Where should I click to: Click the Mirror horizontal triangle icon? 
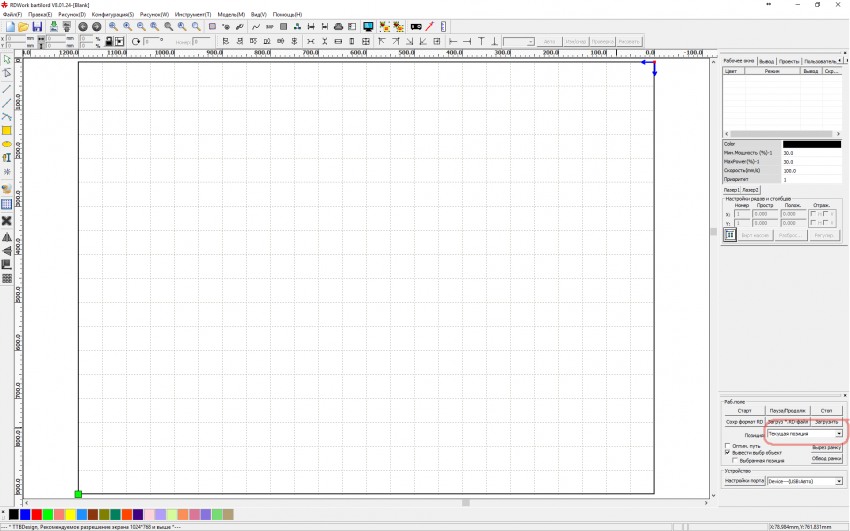tap(7, 237)
